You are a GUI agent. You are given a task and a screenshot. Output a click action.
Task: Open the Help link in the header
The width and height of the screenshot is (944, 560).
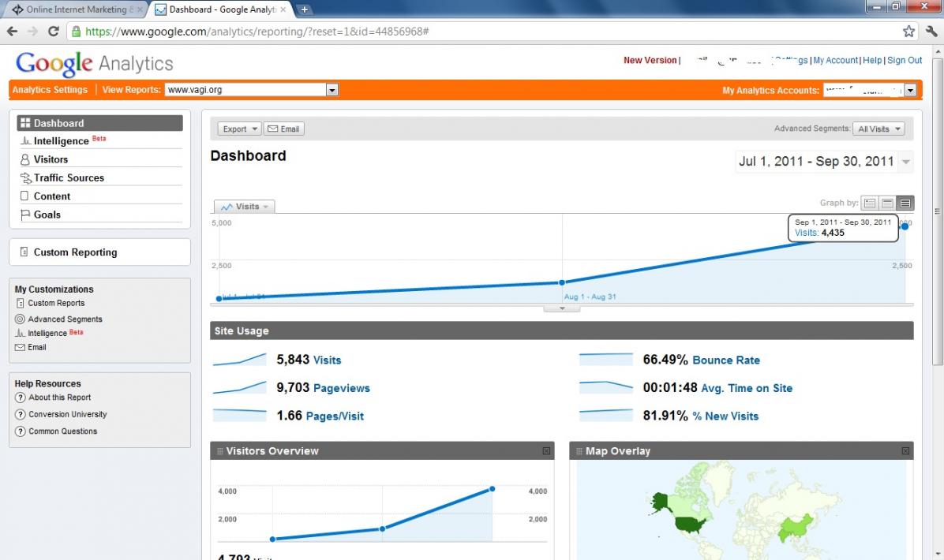click(x=871, y=60)
